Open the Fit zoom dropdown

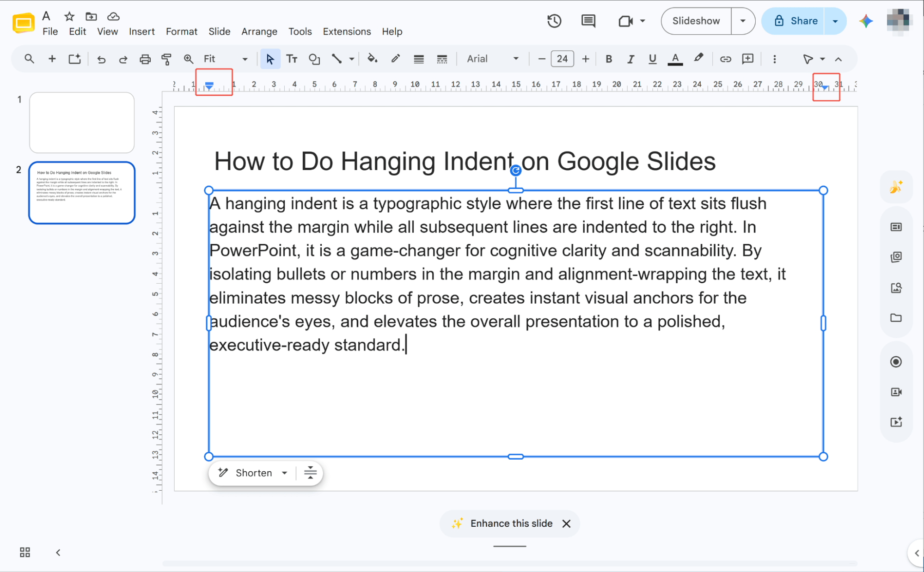(226, 59)
